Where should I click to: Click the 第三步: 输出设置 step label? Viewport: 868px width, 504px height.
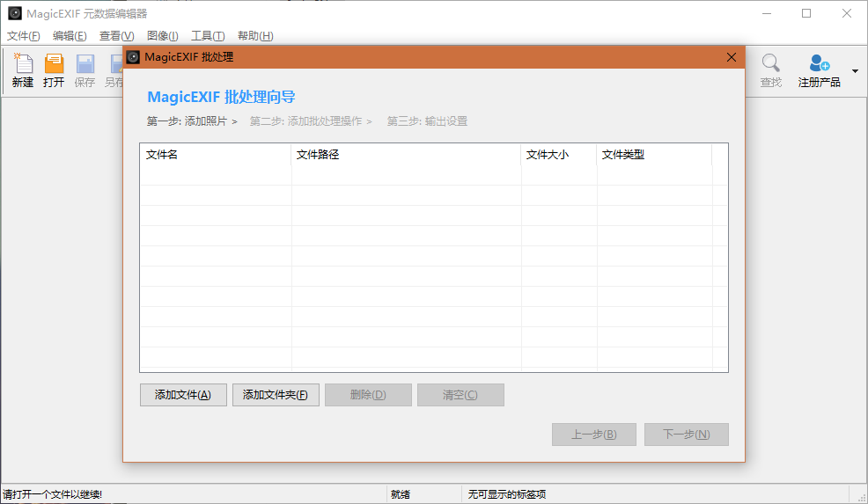coord(427,121)
